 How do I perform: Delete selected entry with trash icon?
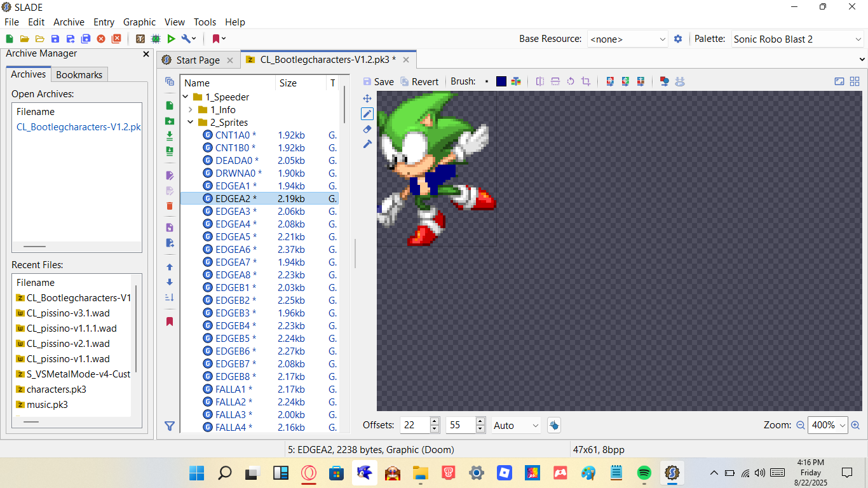pos(170,206)
